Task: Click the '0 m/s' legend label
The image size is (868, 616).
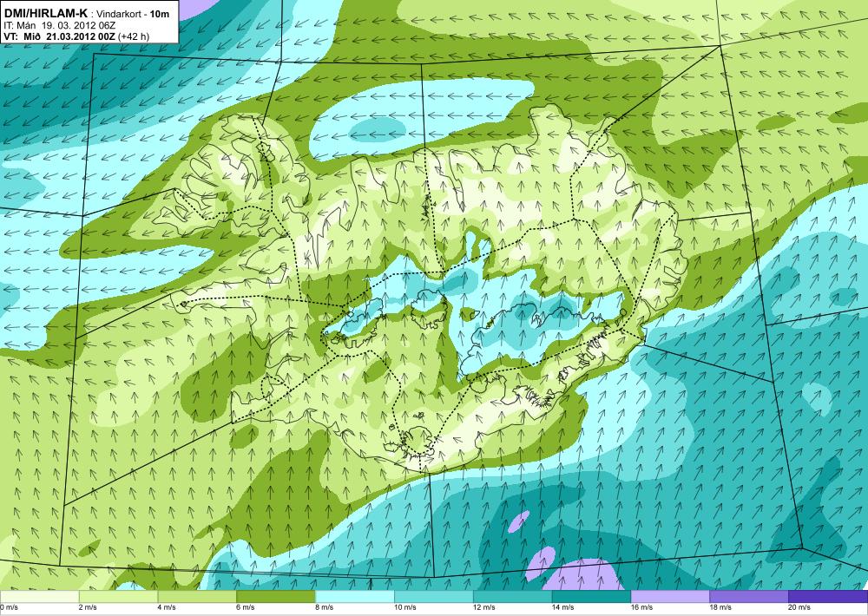Action: [x=9, y=607]
